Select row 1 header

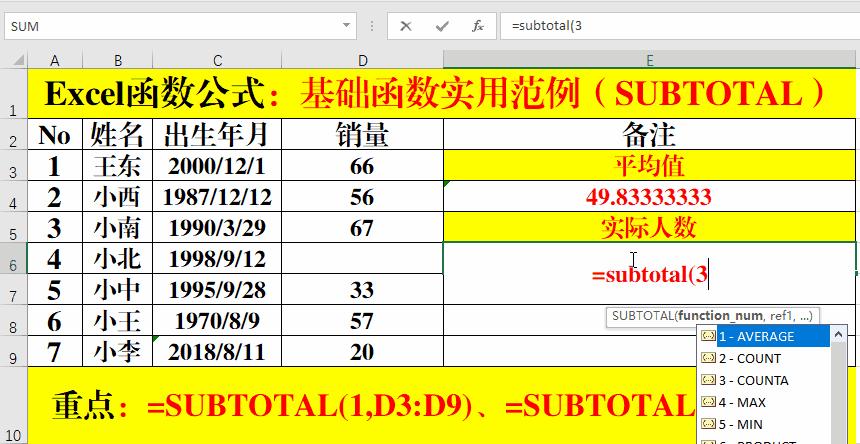click(13, 93)
